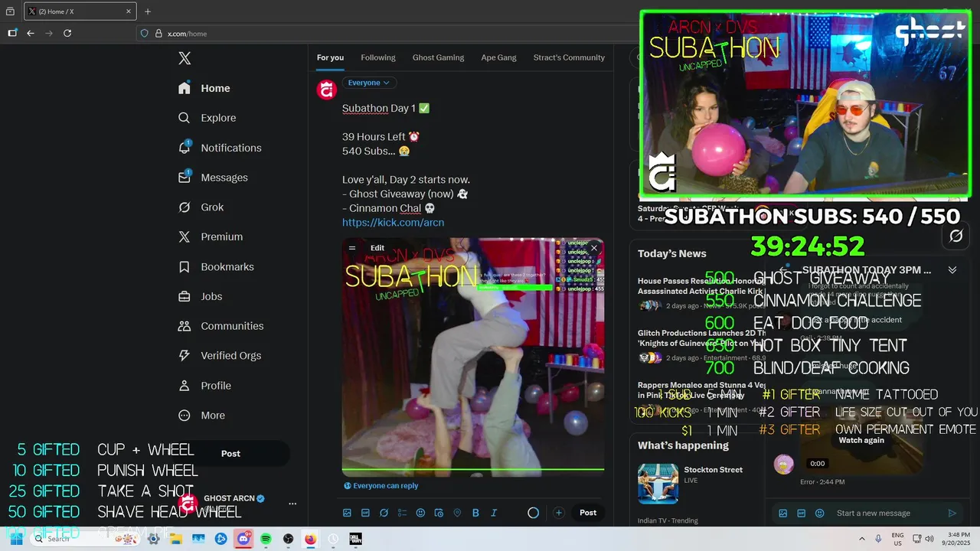Toggle italic formatting in composer
Viewport: 980px width, 551px height.
494,513
